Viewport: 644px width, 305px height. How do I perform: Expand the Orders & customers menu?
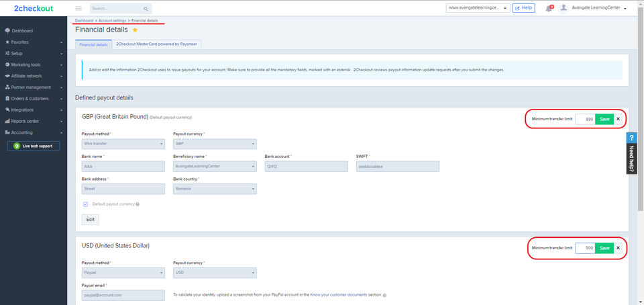click(34, 99)
